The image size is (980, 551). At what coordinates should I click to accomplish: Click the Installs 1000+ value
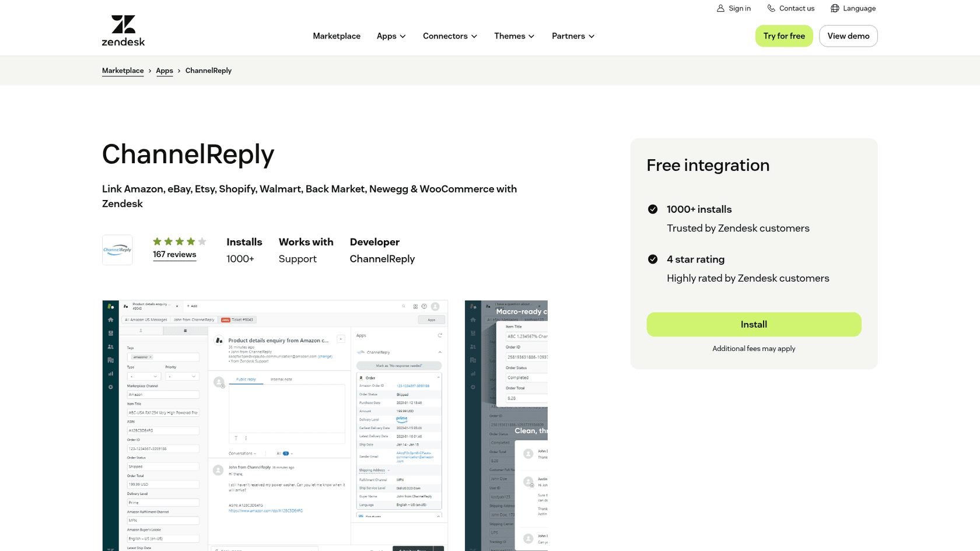coord(240,259)
